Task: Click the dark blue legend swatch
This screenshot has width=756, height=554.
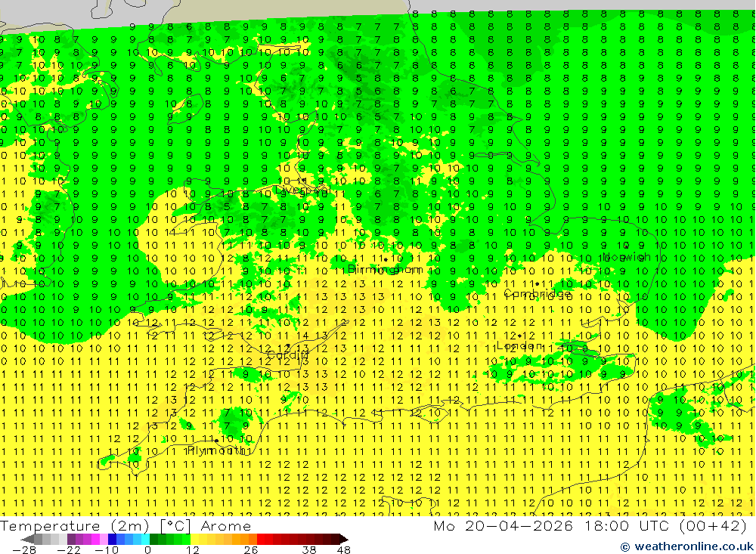Action: click(x=112, y=540)
